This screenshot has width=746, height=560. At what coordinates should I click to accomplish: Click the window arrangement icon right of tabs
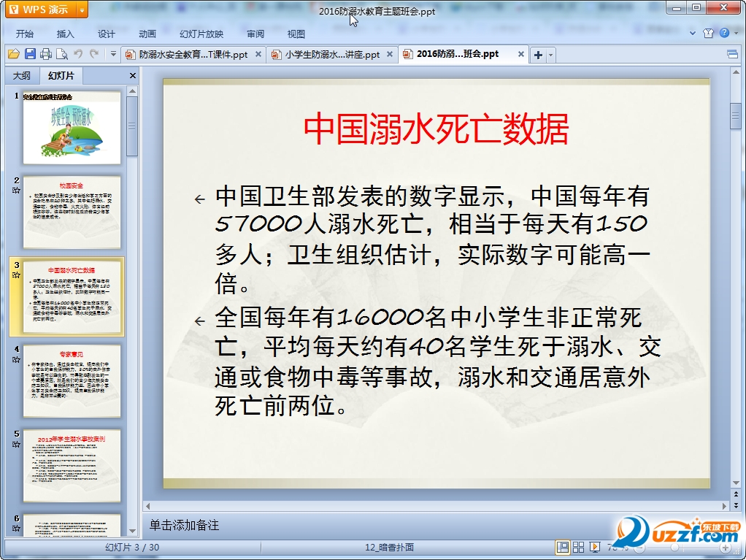click(733, 54)
